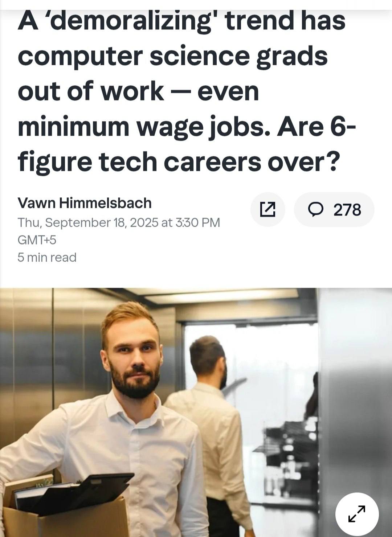The image size is (392, 537).
Task: Click the share article icon
Action: pos(268,209)
